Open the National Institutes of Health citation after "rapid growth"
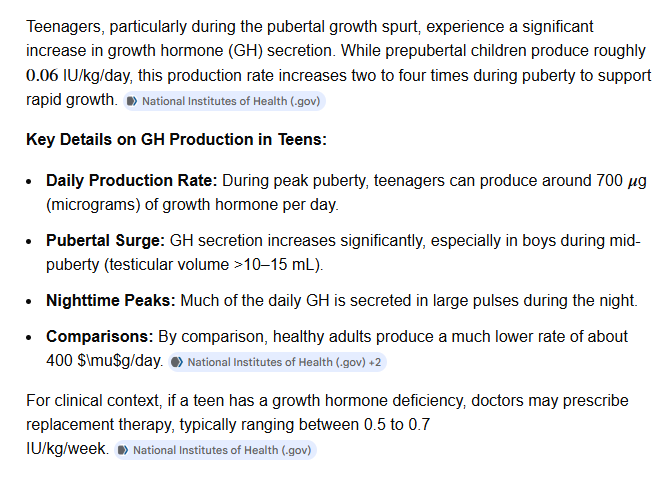Screen dimensions: 657x488 click(x=224, y=101)
